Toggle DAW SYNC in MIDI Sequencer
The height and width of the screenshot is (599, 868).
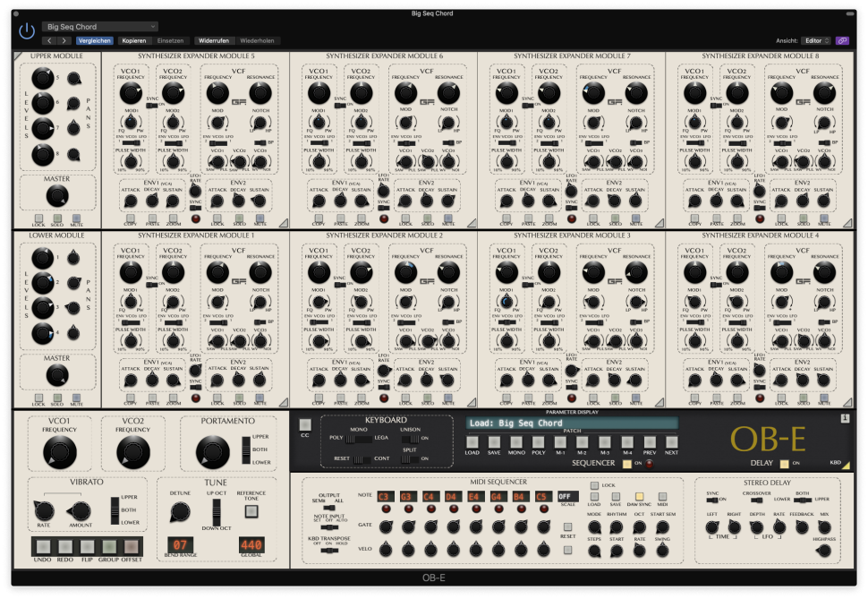[x=639, y=495]
